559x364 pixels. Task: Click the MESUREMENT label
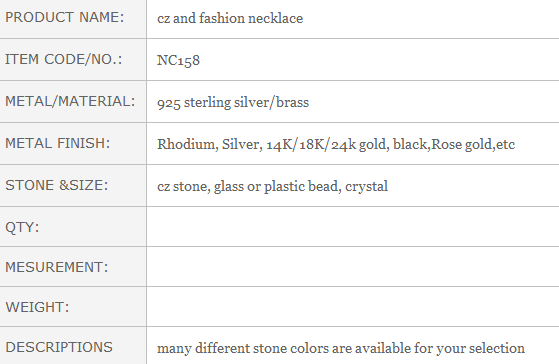pyautogui.click(x=57, y=267)
